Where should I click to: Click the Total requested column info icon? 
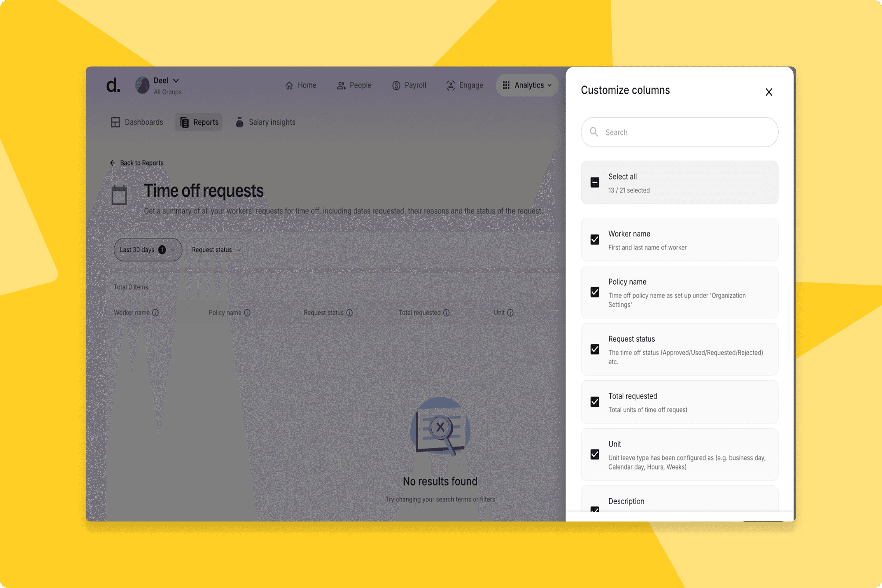coord(446,313)
